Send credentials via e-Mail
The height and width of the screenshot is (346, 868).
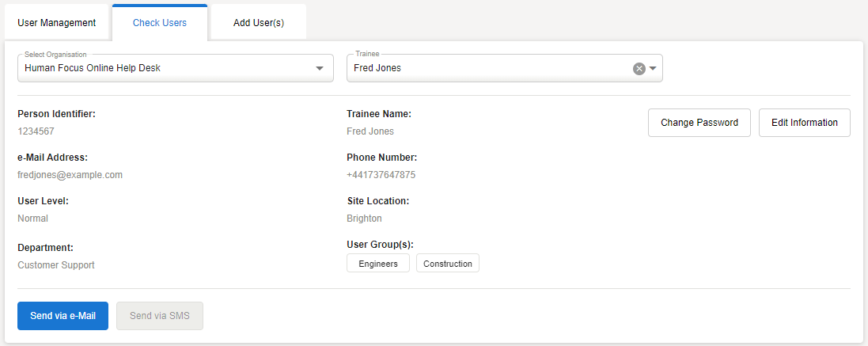63,316
